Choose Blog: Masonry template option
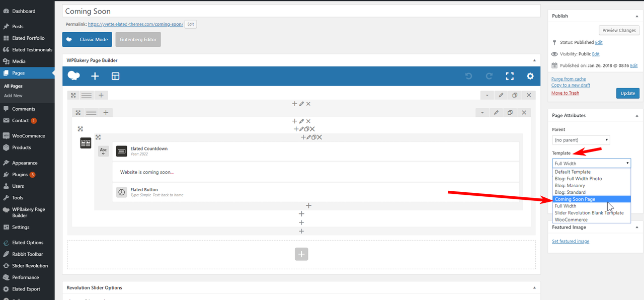 click(x=592, y=185)
